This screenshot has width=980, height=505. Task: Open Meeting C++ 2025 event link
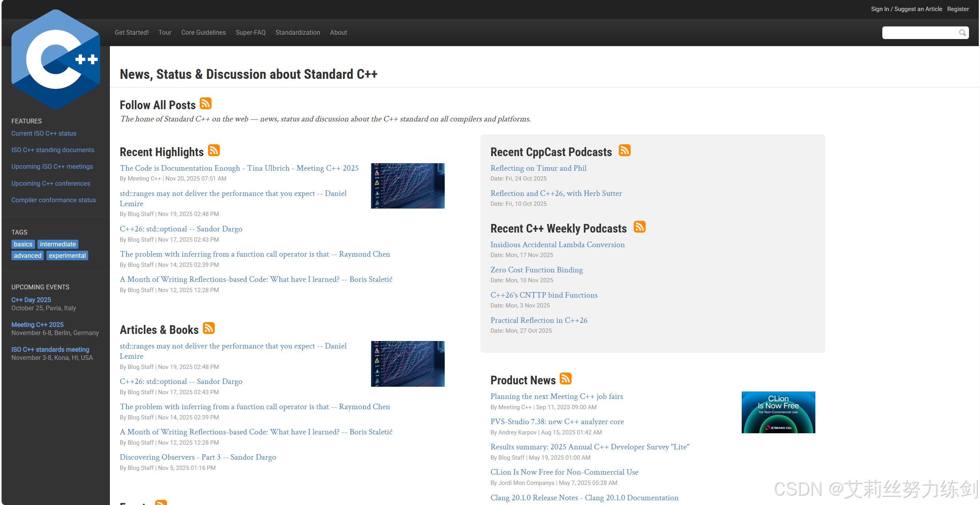37,324
